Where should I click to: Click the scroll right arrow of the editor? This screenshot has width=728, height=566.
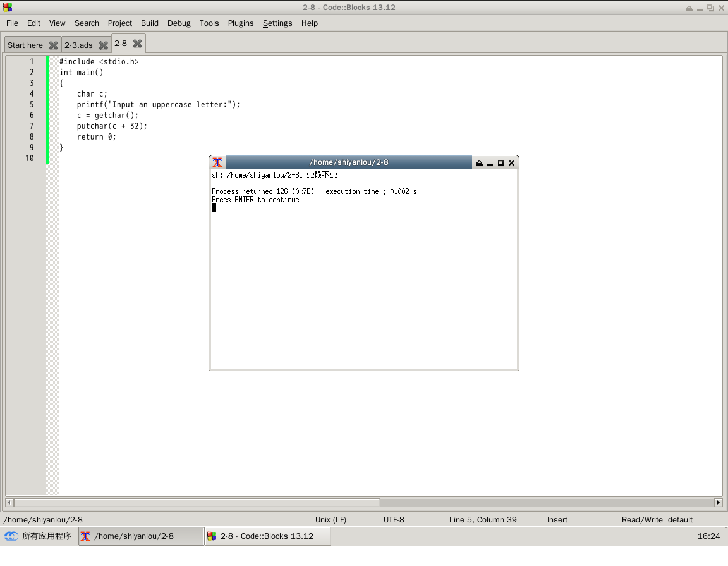718,503
